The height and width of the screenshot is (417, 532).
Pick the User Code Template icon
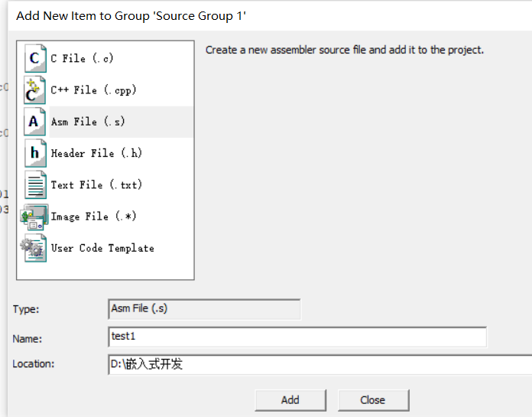pyautogui.click(x=34, y=248)
